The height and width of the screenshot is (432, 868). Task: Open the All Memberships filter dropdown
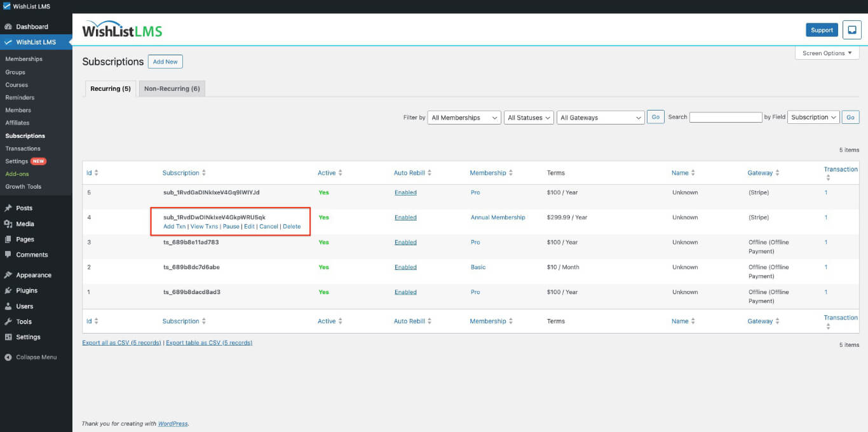click(x=464, y=117)
